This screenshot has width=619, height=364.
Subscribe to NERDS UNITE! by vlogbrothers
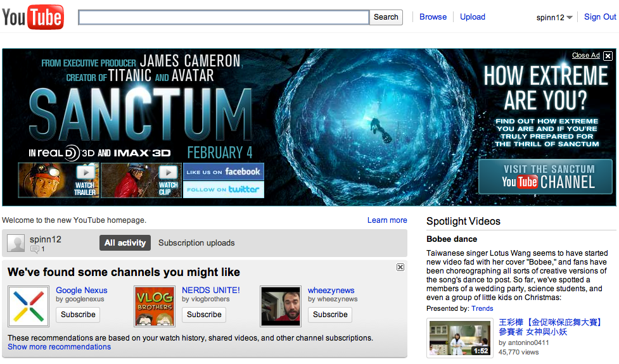(x=204, y=315)
